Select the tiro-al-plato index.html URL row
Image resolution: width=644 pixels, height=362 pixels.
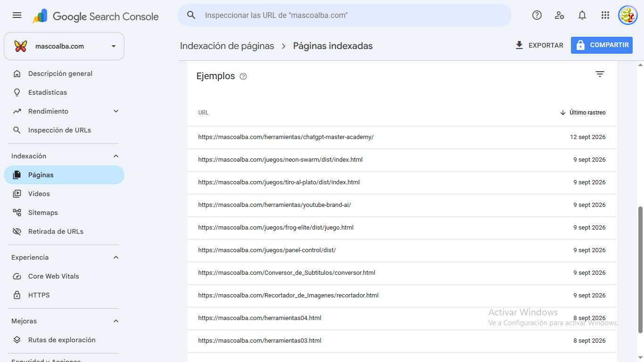point(402,182)
